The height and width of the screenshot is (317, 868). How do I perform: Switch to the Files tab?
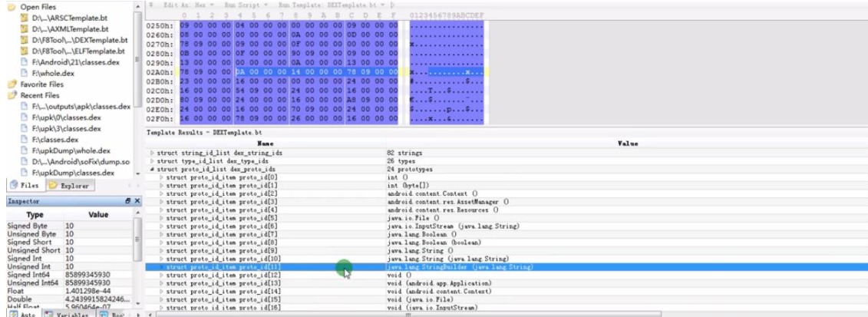pos(25,185)
